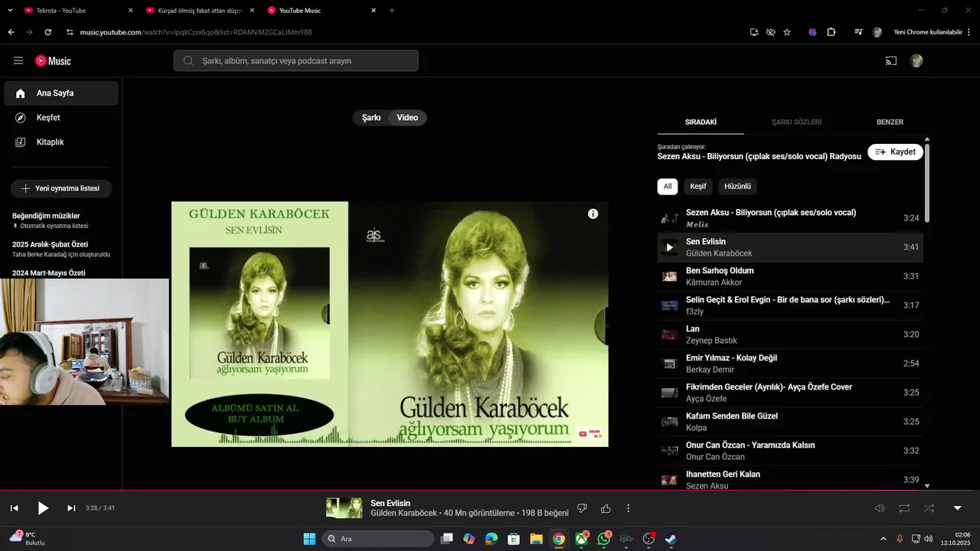This screenshot has height=551, width=980.
Task: Toggle shuffle in the player
Action: point(929,508)
